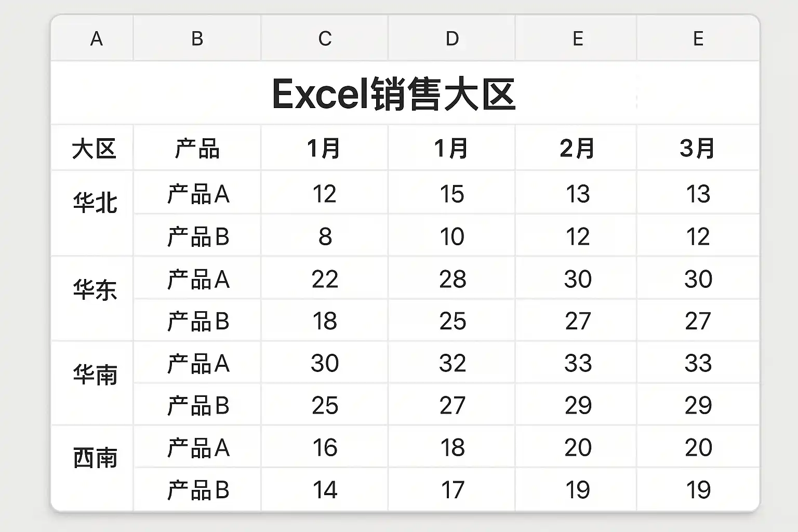Image resolution: width=798 pixels, height=532 pixels.
Task: Select the 产品 header cell
Action: 197,149
